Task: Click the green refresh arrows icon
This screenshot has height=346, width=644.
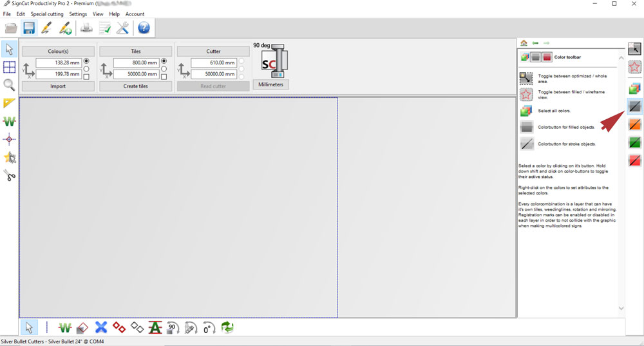Action: [227, 327]
